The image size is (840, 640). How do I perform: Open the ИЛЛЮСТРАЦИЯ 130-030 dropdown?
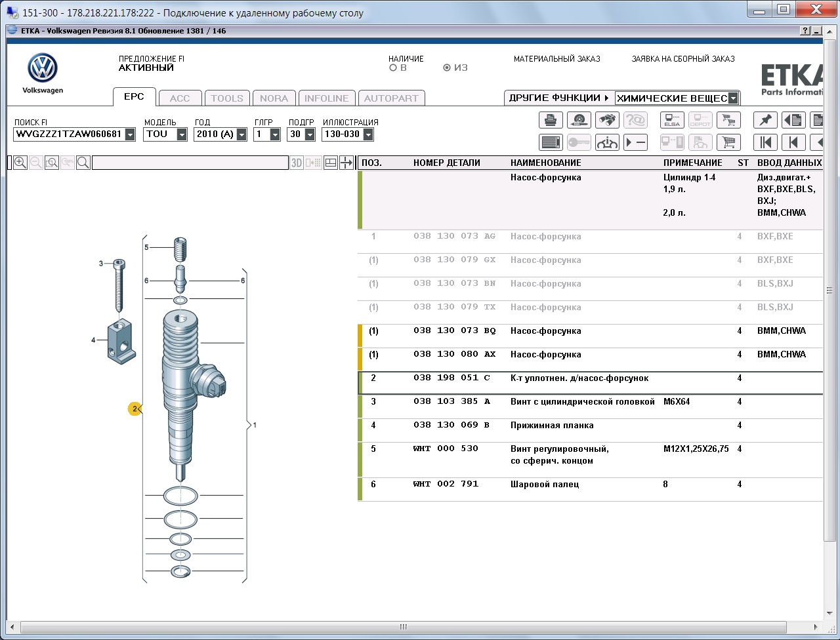click(368, 134)
